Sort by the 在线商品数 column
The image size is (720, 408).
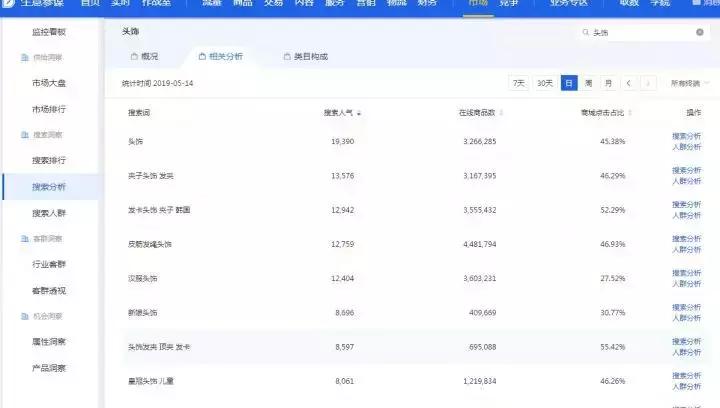tap(481, 112)
